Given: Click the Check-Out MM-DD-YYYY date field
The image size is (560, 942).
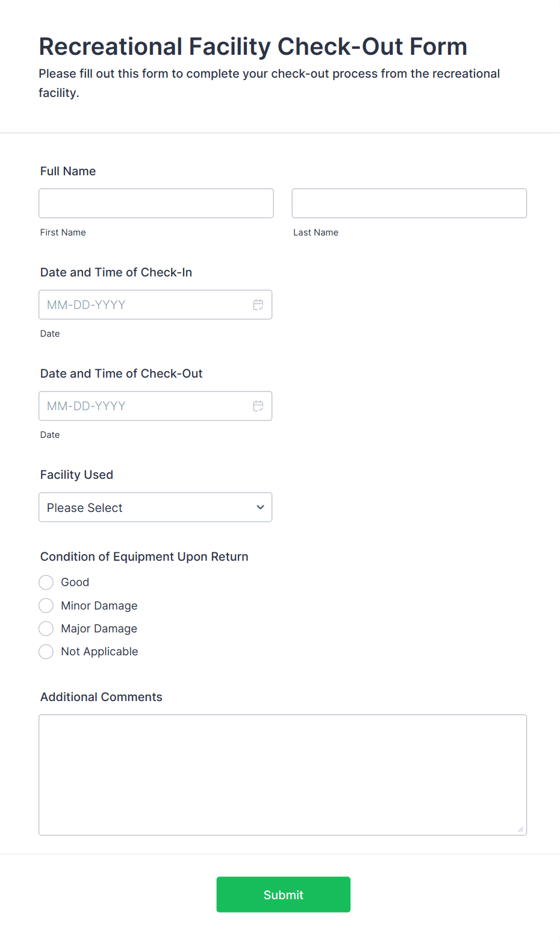Looking at the screenshot, I should pyautogui.click(x=145, y=406).
